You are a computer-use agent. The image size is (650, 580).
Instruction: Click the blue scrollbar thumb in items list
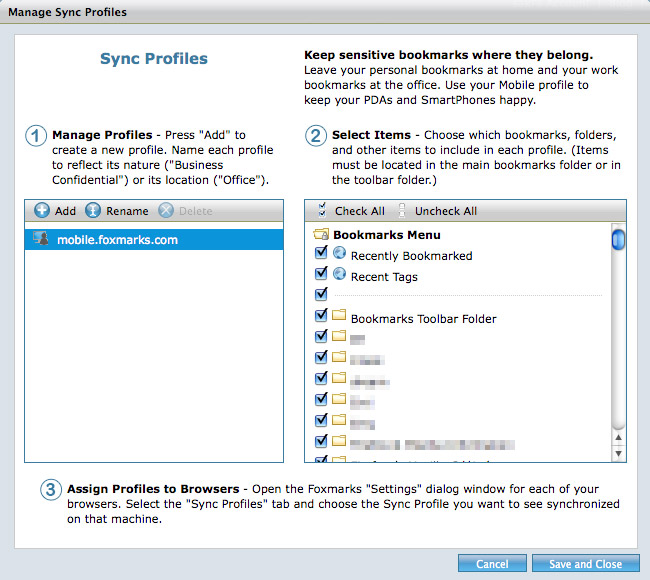pos(618,239)
